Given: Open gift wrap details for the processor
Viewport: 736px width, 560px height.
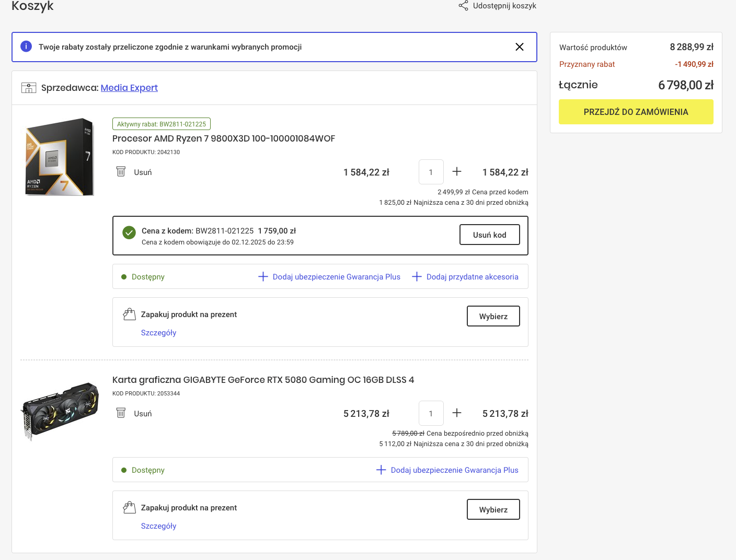Looking at the screenshot, I should pyautogui.click(x=158, y=333).
